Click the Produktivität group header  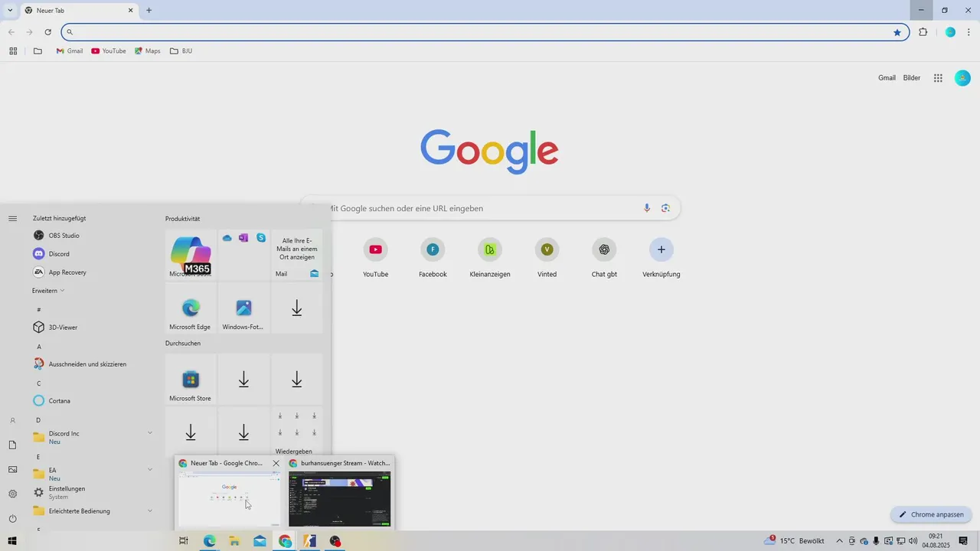point(183,219)
